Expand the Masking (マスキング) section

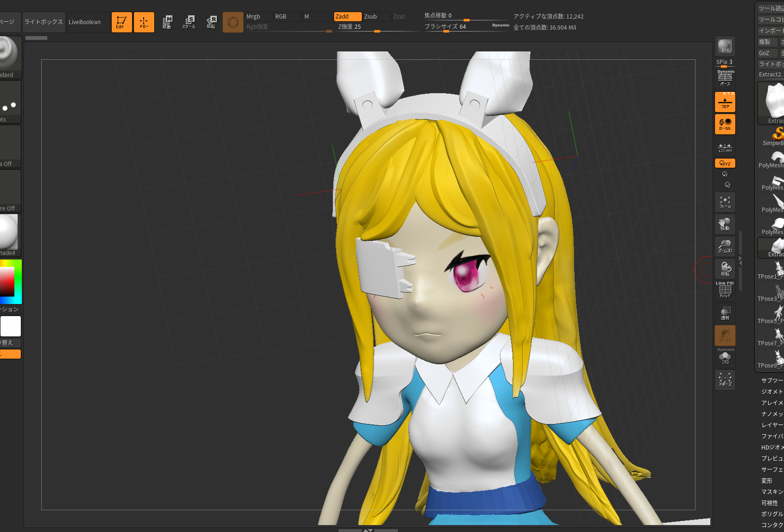tap(772, 491)
